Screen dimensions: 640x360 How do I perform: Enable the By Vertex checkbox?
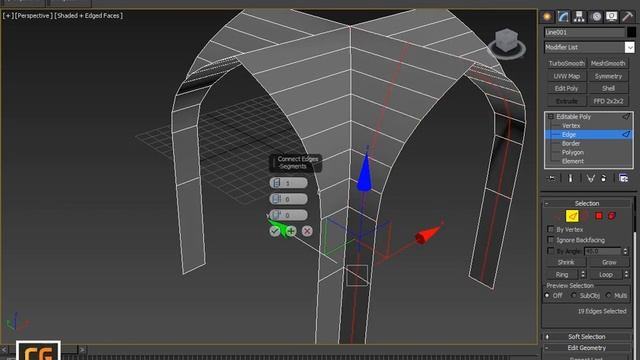[x=551, y=229]
